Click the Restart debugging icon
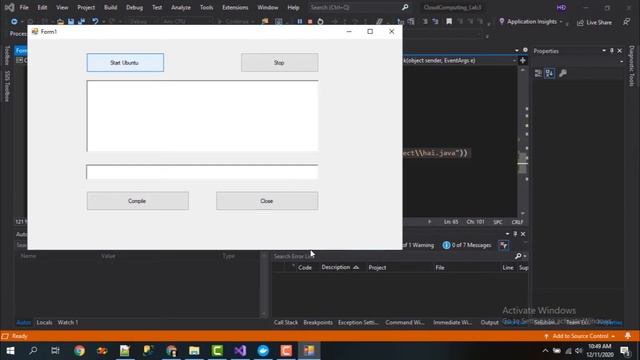 coord(320,21)
